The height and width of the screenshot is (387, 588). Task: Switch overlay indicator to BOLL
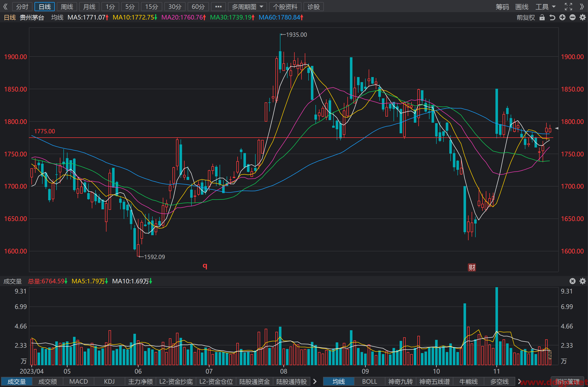[369, 381]
